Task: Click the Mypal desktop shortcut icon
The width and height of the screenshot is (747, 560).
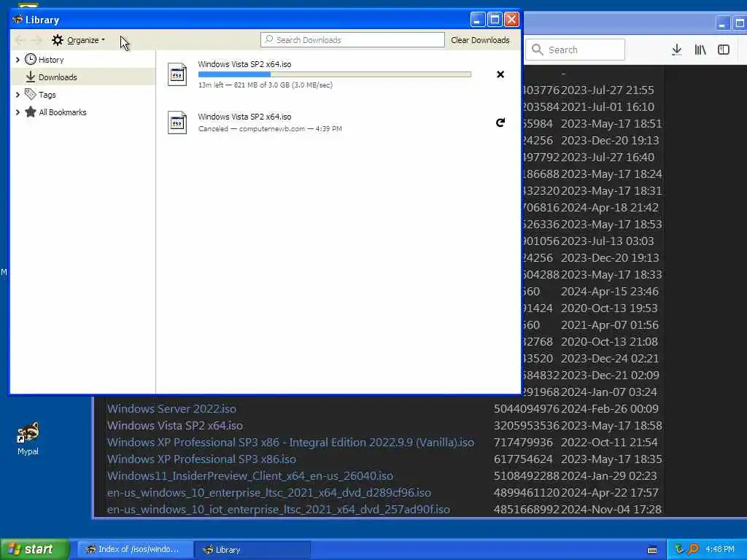Action: pos(28,433)
